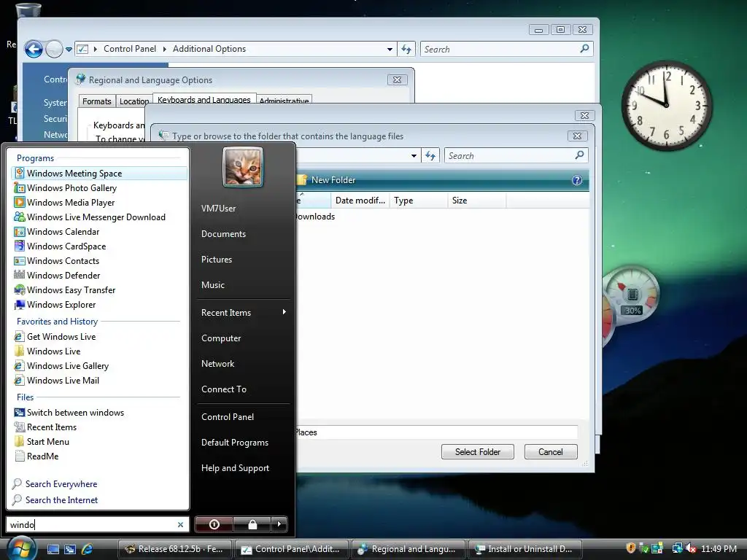Click Switch between windows quick launch icon
The width and height of the screenshot is (747, 560).
click(x=70, y=549)
